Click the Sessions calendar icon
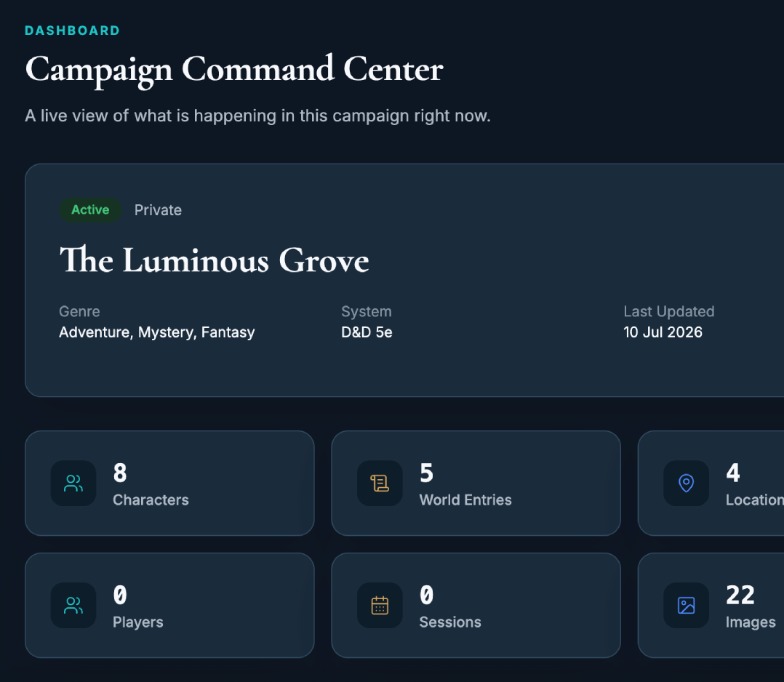The height and width of the screenshot is (682, 784). pyautogui.click(x=380, y=606)
